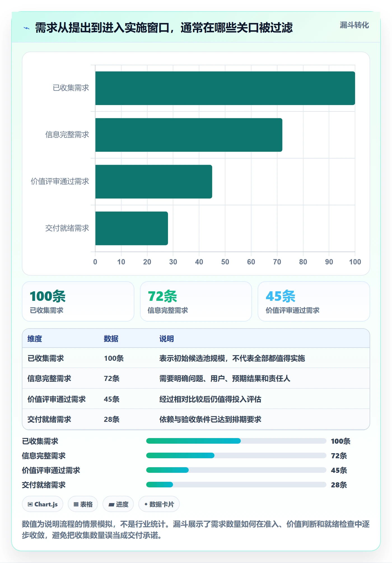Click the 28条 value in the table

tap(112, 419)
